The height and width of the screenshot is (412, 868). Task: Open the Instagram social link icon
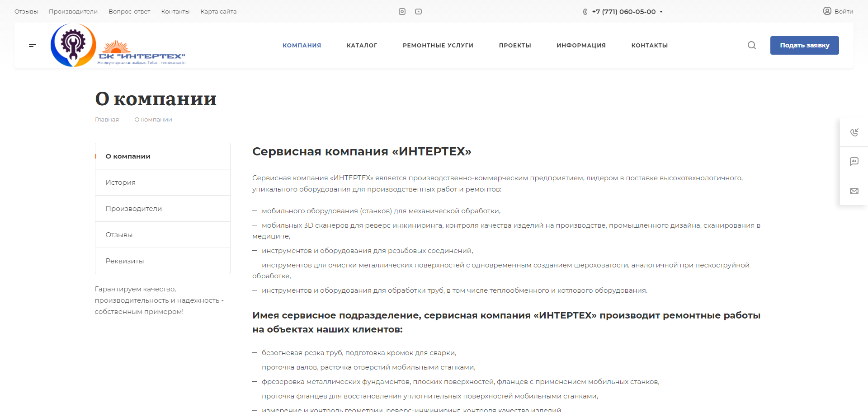(x=402, y=12)
